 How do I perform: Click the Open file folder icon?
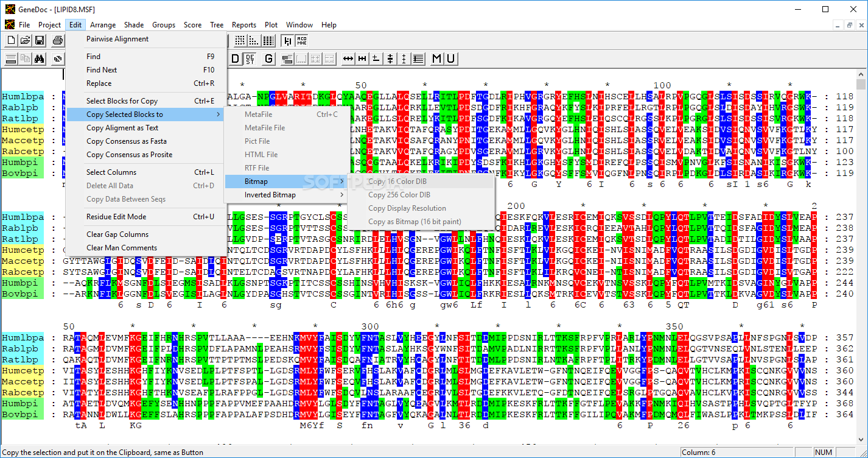pos(25,41)
